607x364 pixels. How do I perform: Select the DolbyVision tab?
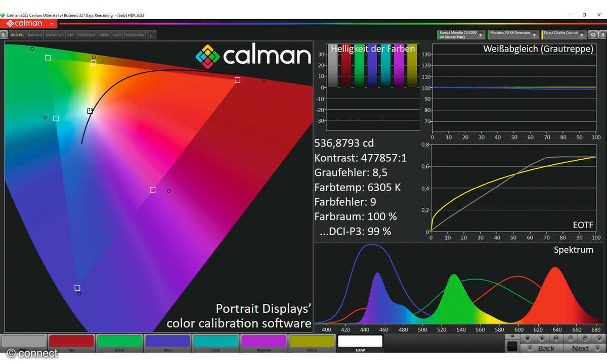[x=134, y=35]
